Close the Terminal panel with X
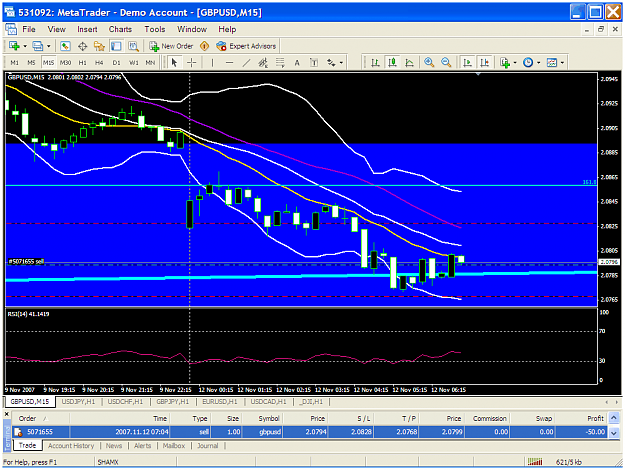 [7, 415]
